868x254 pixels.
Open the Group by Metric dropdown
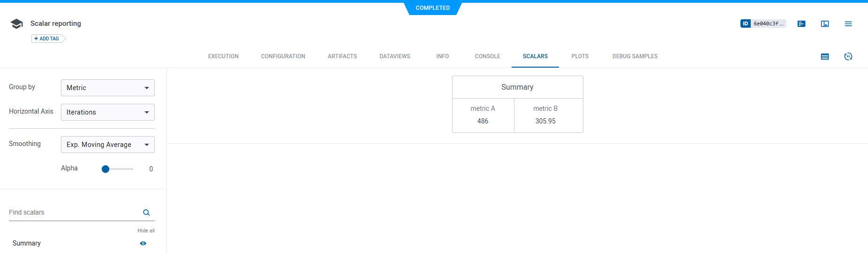point(107,88)
